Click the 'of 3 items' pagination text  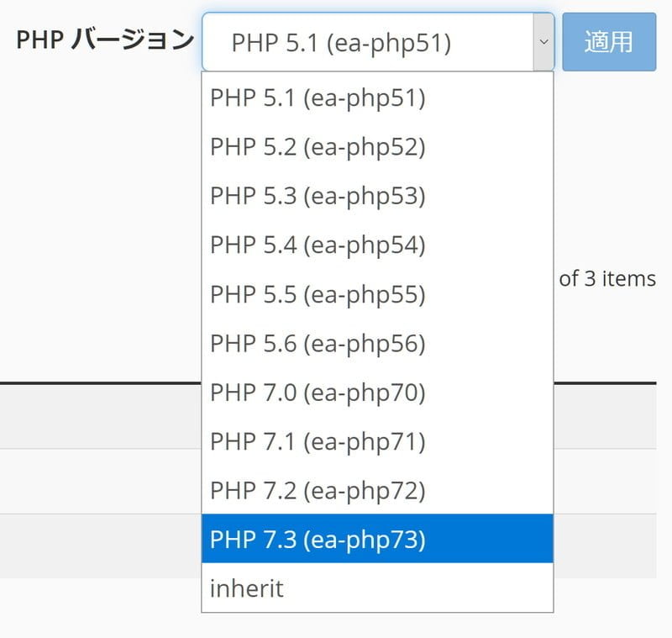coord(607,279)
